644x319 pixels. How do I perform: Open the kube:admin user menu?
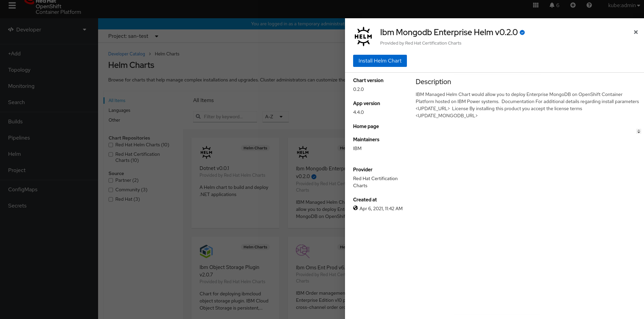click(x=624, y=5)
